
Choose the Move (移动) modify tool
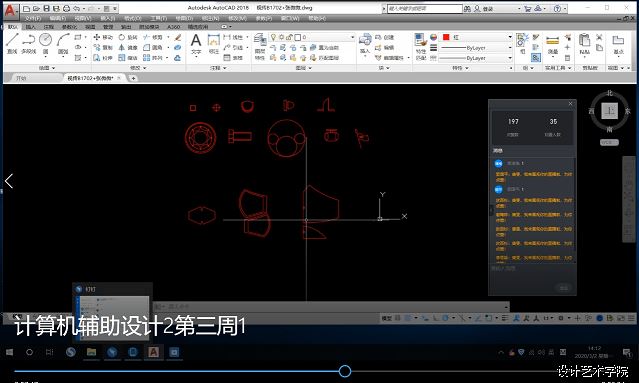[x=103, y=37]
